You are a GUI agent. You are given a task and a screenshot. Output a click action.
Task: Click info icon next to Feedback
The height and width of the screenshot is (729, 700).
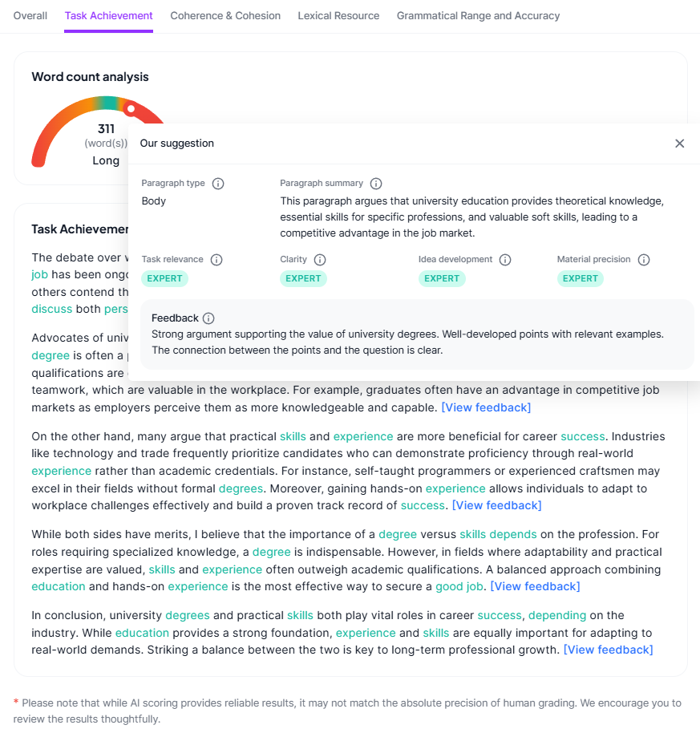208,318
